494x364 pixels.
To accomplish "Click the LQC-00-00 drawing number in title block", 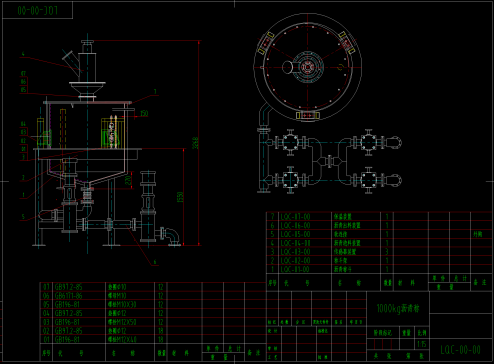I will pyautogui.click(x=460, y=350).
